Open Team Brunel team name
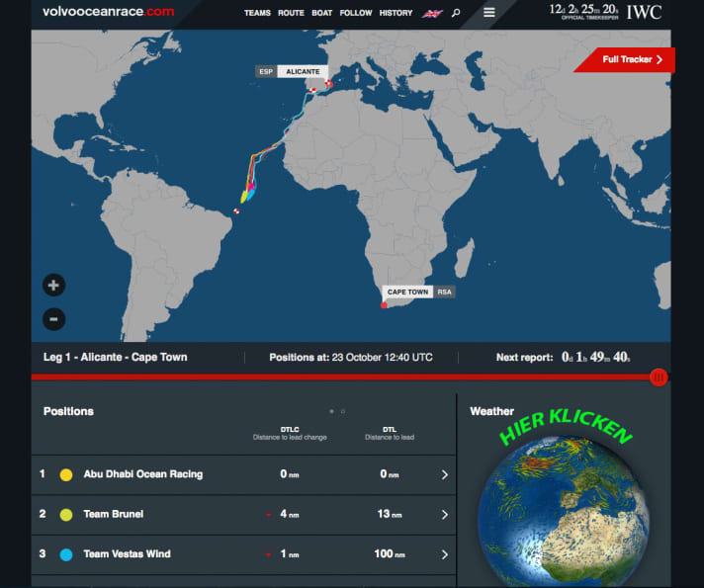Image resolution: width=704 pixels, height=588 pixels. pyautogui.click(x=114, y=515)
